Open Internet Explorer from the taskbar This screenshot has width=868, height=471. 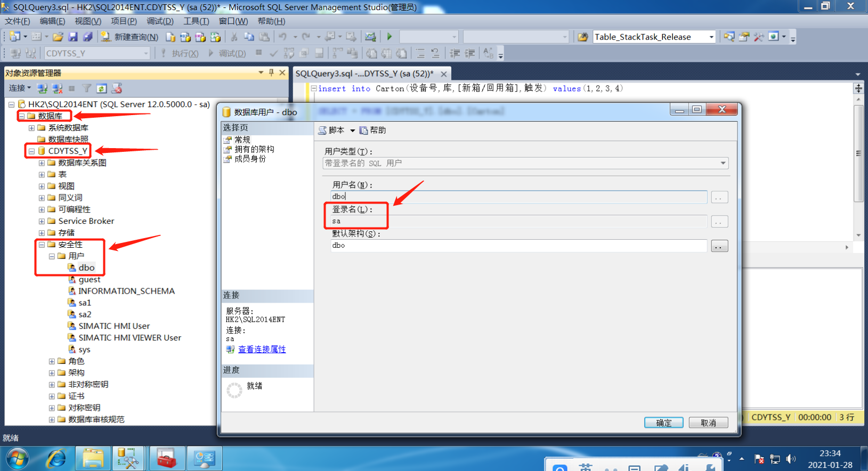click(x=56, y=458)
